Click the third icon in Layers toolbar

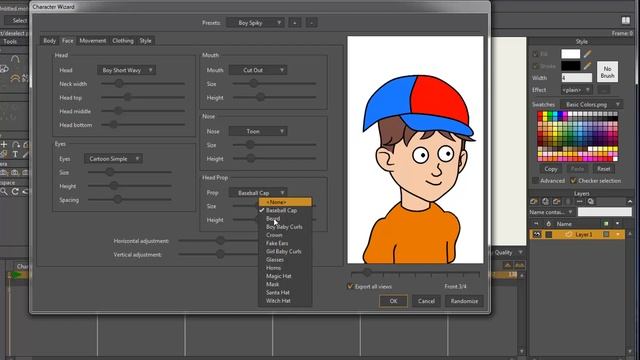click(556, 202)
